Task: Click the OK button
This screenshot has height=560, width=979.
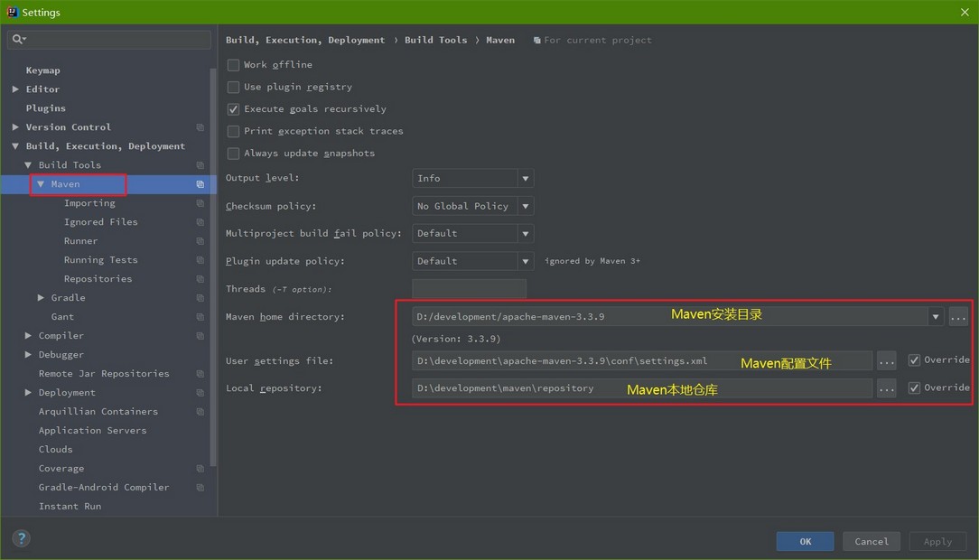Action: click(805, 541)
